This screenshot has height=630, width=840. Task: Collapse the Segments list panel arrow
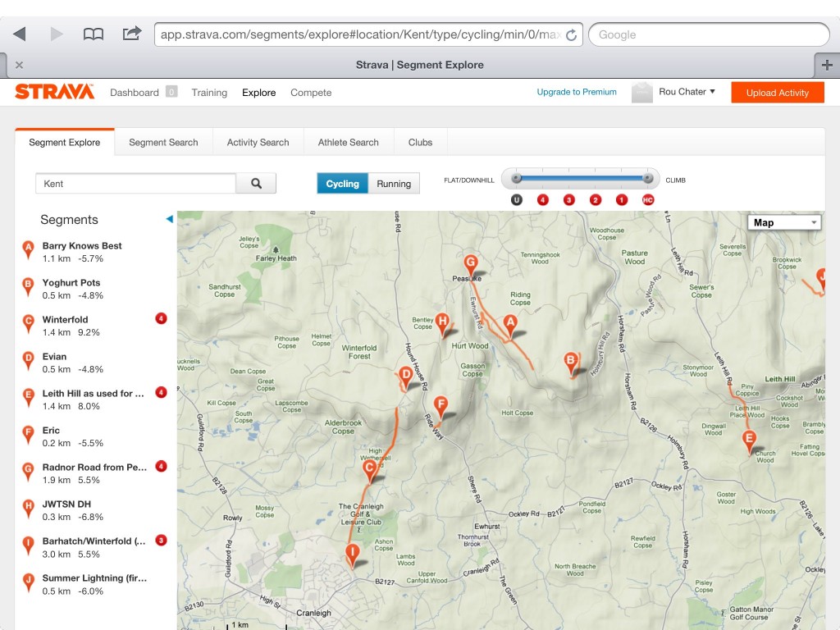(169, 219)
